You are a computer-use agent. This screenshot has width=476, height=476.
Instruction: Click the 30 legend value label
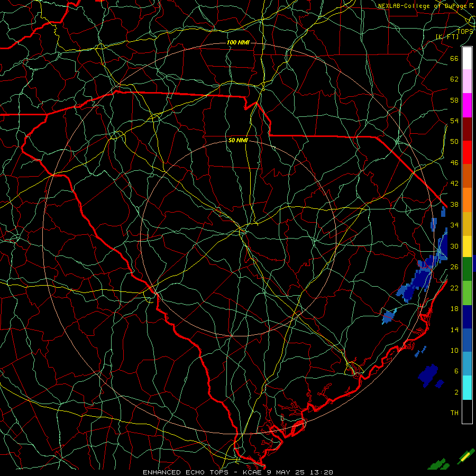point(454,246)
